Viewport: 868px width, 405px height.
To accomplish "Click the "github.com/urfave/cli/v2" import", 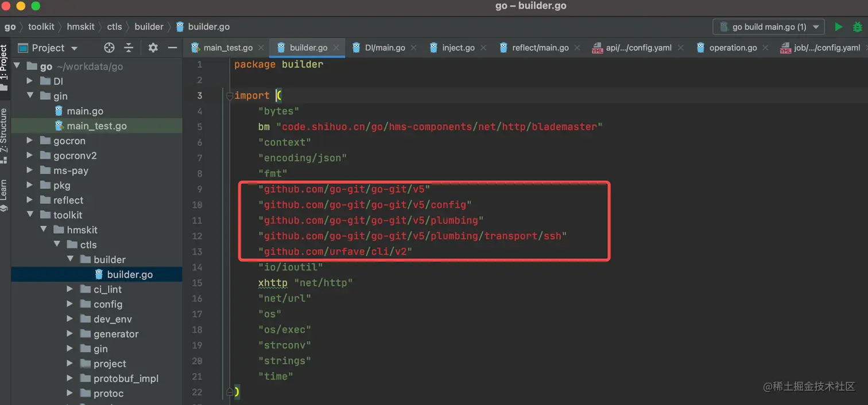I will tap(335, 252).
